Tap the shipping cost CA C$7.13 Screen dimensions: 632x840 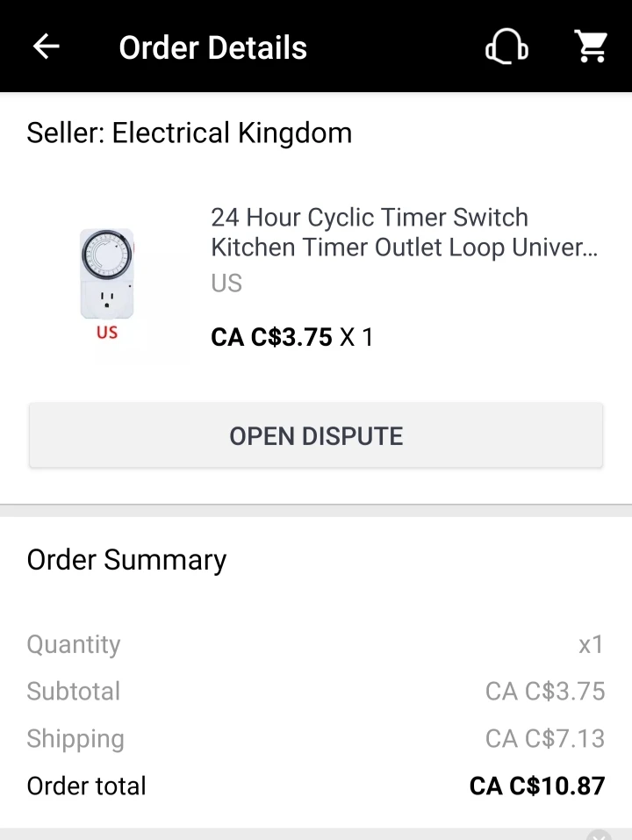pyautogui.click(x=545, y=739)
